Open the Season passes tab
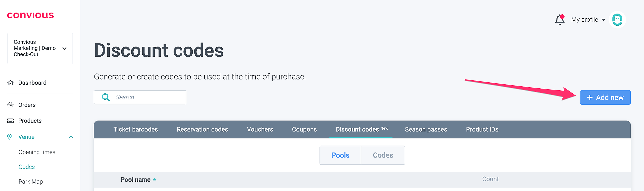This screenshot has width=644, height=191. [426, 129]
